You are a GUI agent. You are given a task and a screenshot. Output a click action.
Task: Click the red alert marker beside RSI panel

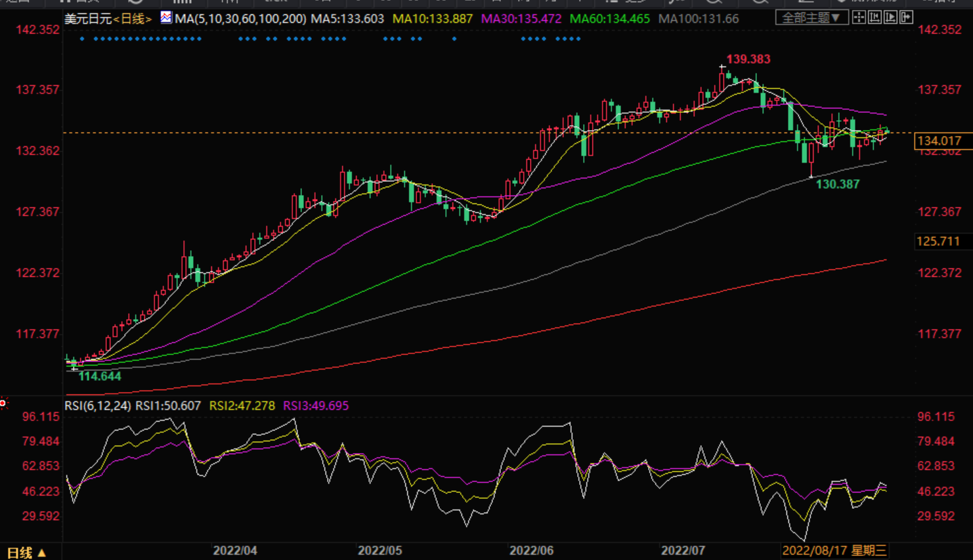coord(3,402)
